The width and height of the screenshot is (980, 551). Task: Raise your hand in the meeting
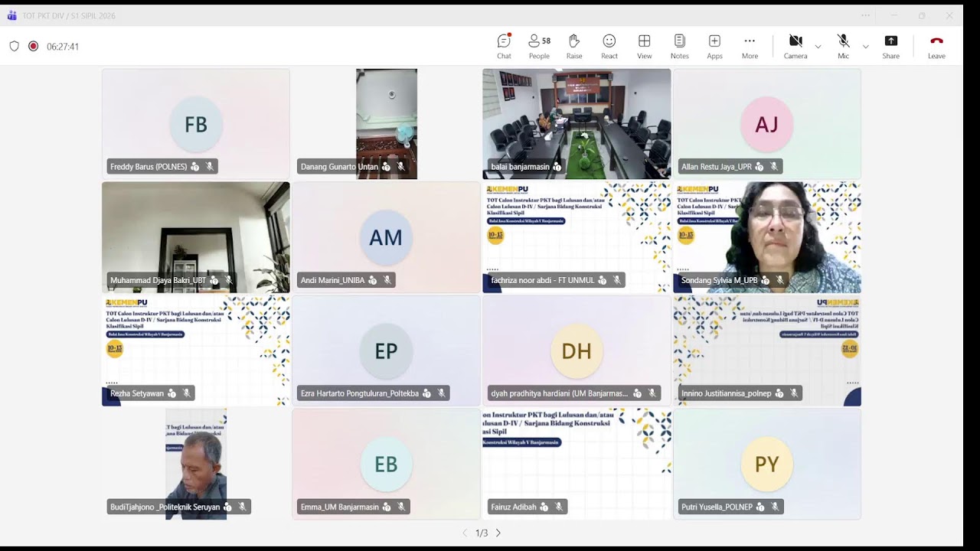click(x=574, y=46)
